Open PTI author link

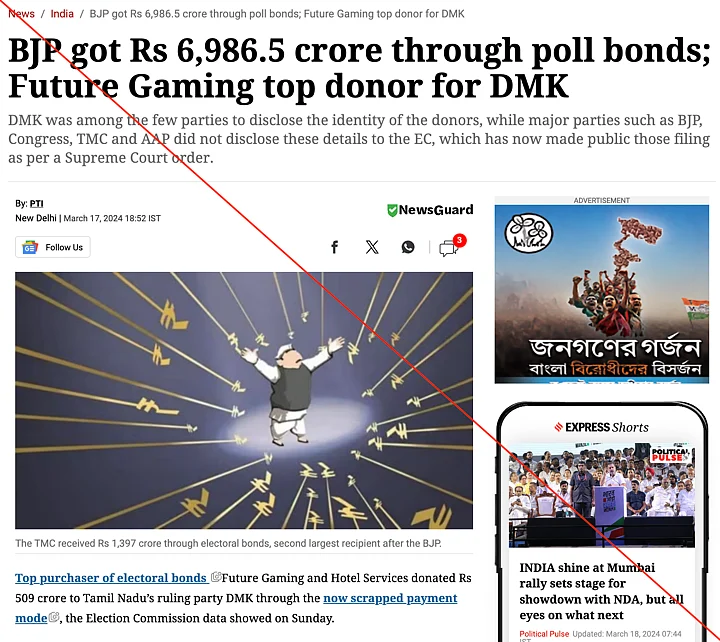pos(37,203)
